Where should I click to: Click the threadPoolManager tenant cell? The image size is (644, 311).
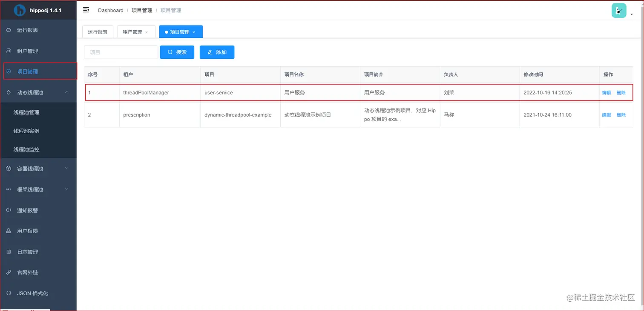point(160,92)
